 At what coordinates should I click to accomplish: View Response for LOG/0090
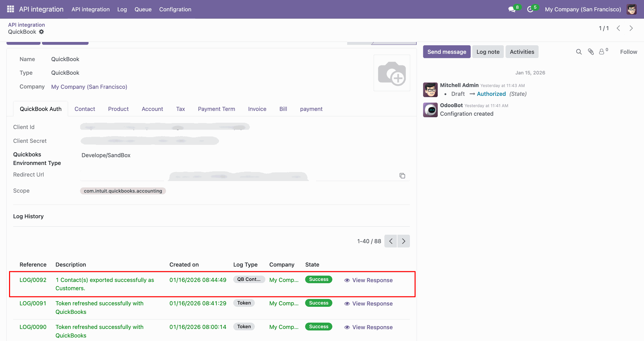[372, 327]
